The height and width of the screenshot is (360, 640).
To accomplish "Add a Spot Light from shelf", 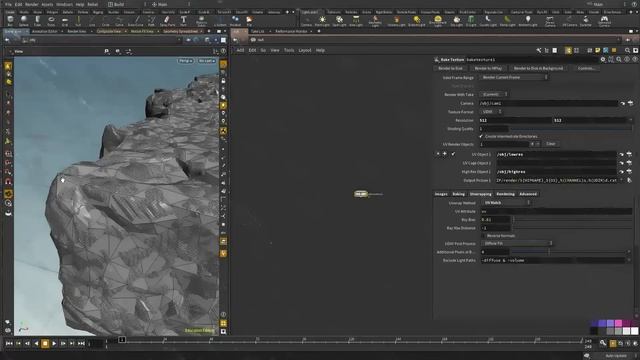I will tap(339, 20).
